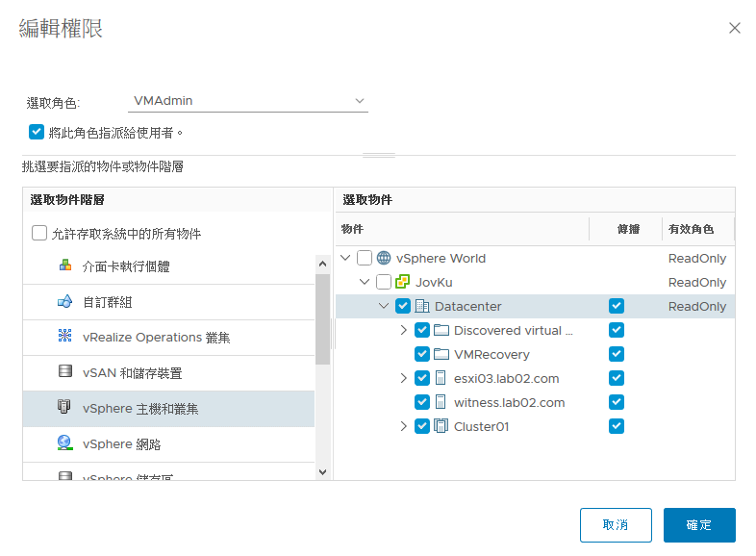Click the vSphere World globe icon
The image size is (756, 556).
point(384,258)
